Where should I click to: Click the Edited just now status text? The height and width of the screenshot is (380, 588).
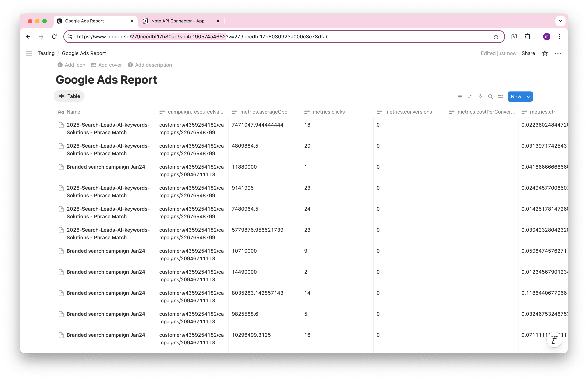click(x=498, y=53)
